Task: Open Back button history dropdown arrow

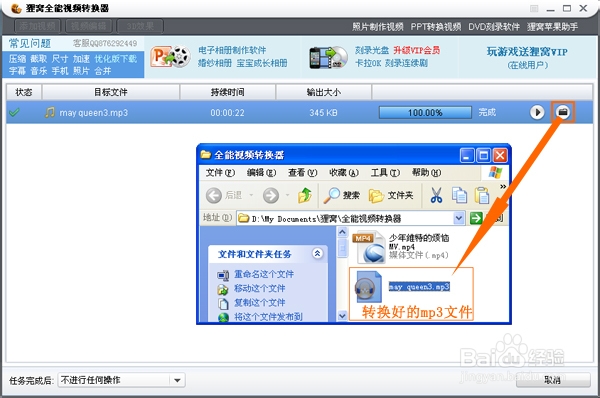Action: click(x=251, y=195)
